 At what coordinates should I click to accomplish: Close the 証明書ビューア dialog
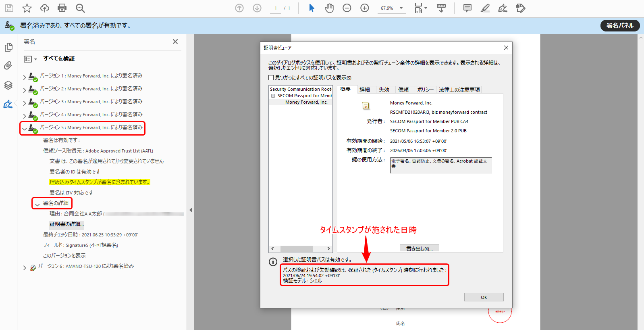(x=506, y=48)
